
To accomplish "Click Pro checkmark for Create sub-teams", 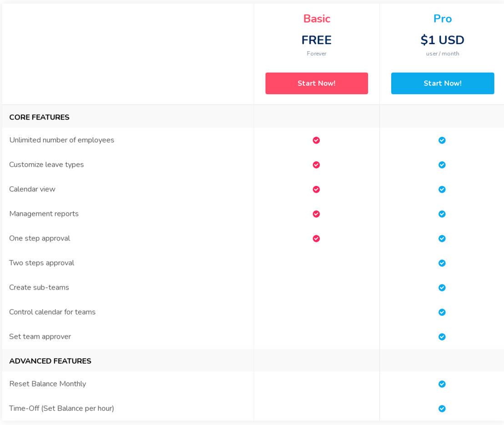I will 442,288.
